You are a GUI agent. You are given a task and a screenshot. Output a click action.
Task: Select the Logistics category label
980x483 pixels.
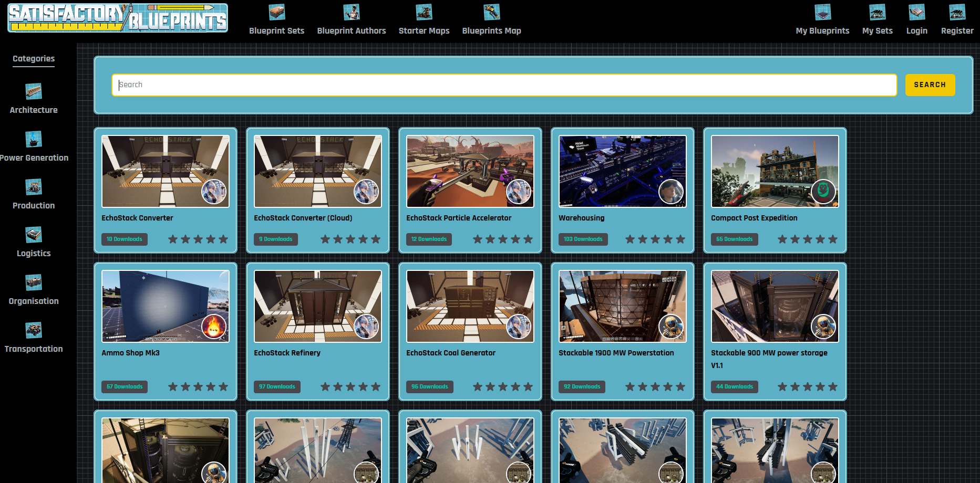[34, 254]
